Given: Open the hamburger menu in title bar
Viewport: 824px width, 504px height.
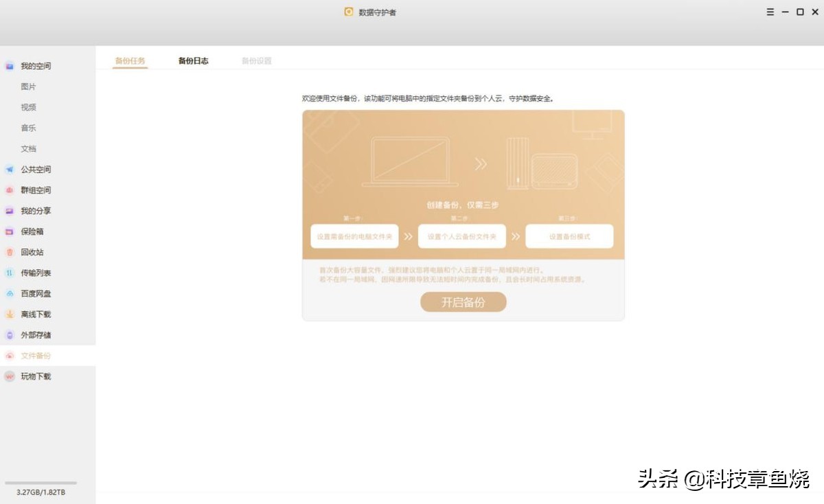Looking at the screenshot, I should click(770, 12).
